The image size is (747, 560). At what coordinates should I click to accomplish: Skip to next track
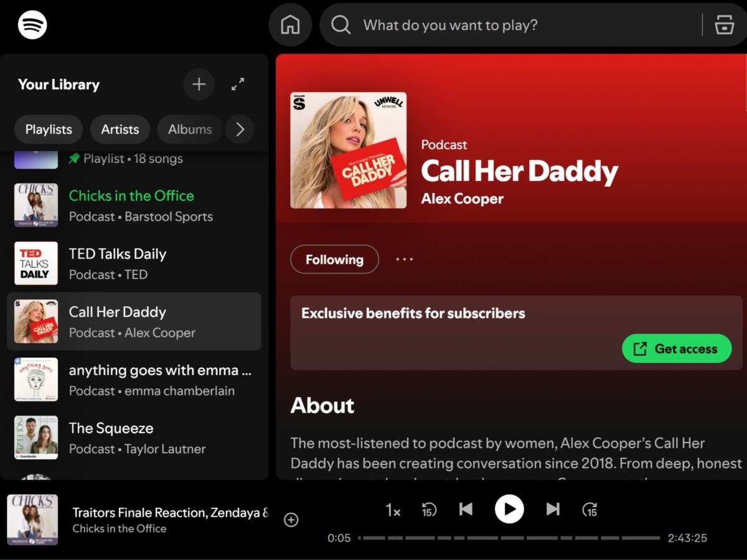coord(553,509)
